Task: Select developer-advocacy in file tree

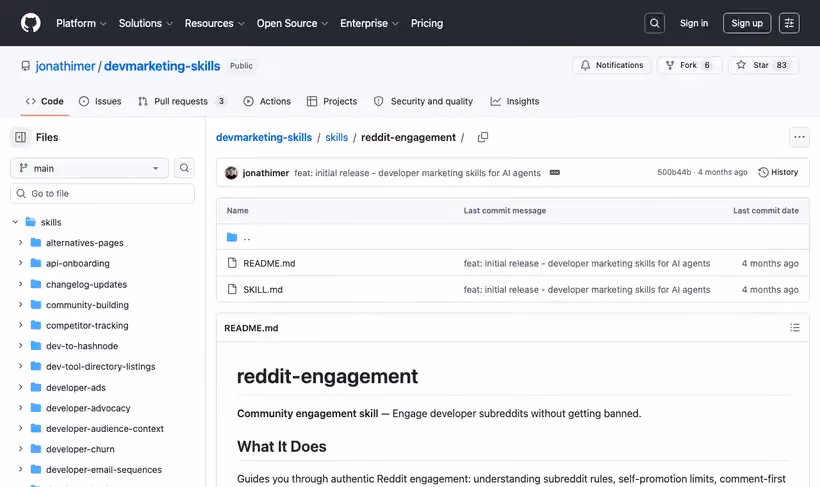Action: 88,408
